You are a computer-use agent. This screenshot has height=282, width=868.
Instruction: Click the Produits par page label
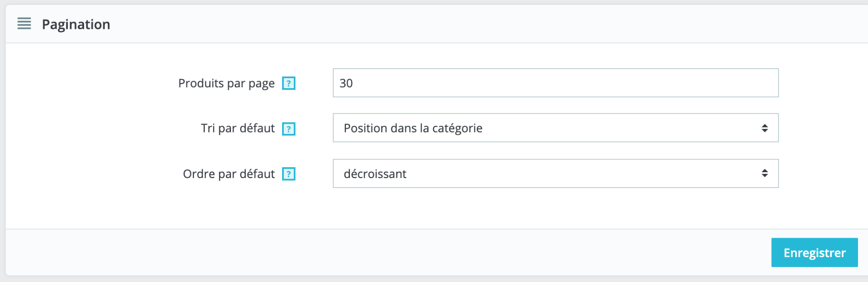(x=226, y=84)
